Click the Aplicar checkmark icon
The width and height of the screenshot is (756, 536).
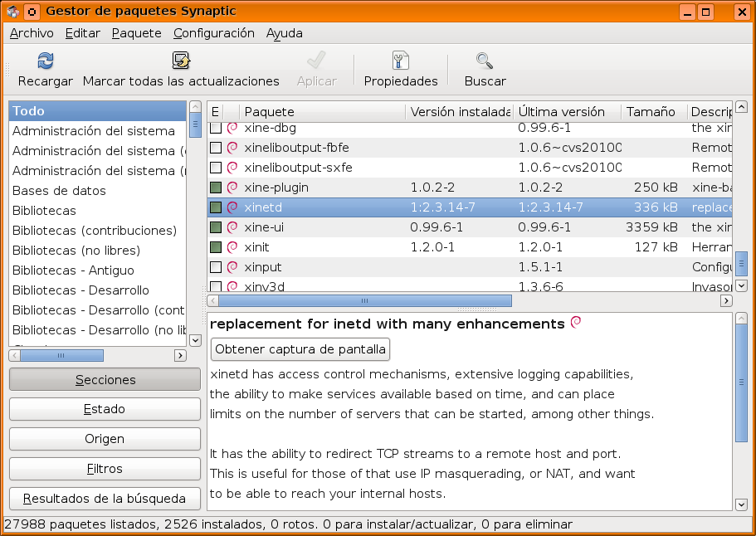316,61
